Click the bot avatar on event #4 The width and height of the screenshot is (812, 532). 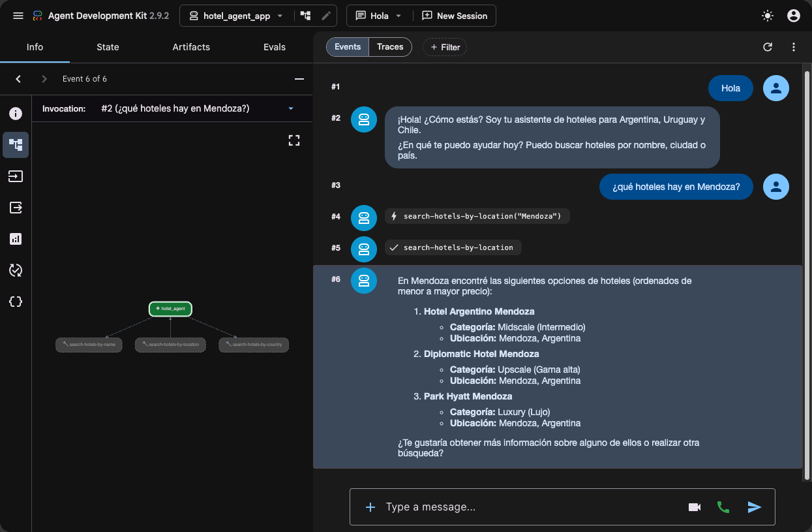(x=364, y=217)
